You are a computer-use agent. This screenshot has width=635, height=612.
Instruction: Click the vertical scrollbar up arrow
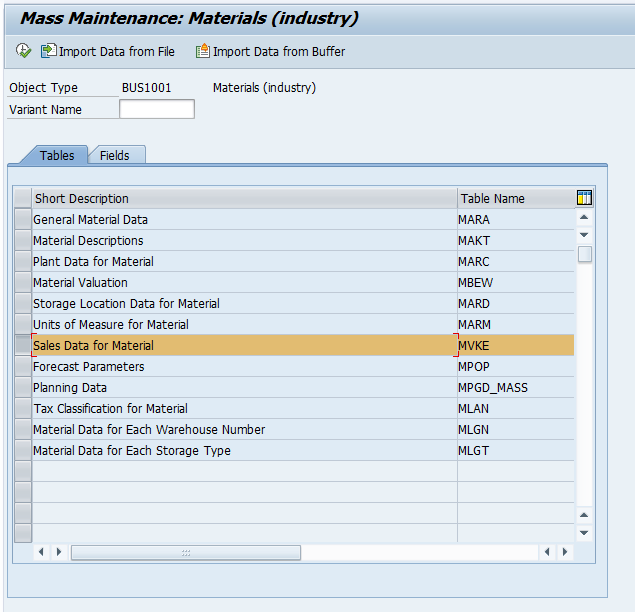point(585,218)
